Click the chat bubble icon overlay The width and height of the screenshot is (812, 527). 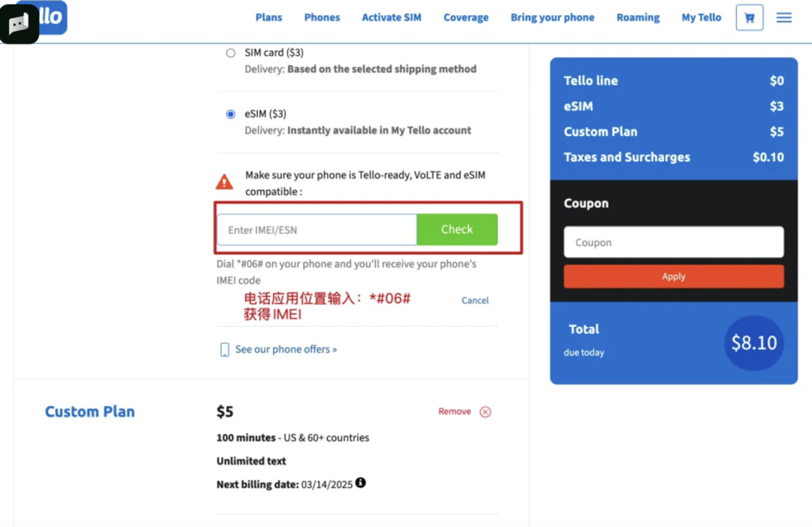pyautogui.click(x=19, y=24)
